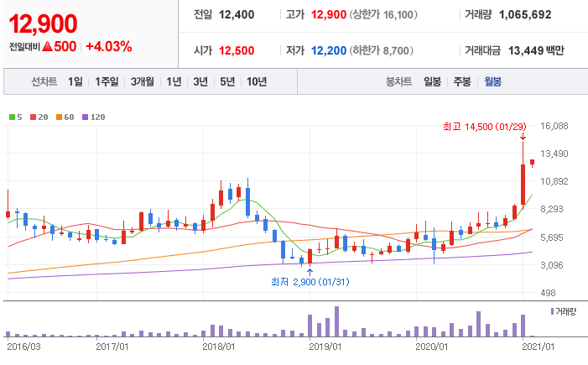Click the 13,490 price axis label
This screenshot has width=588, height=365.
554,154
